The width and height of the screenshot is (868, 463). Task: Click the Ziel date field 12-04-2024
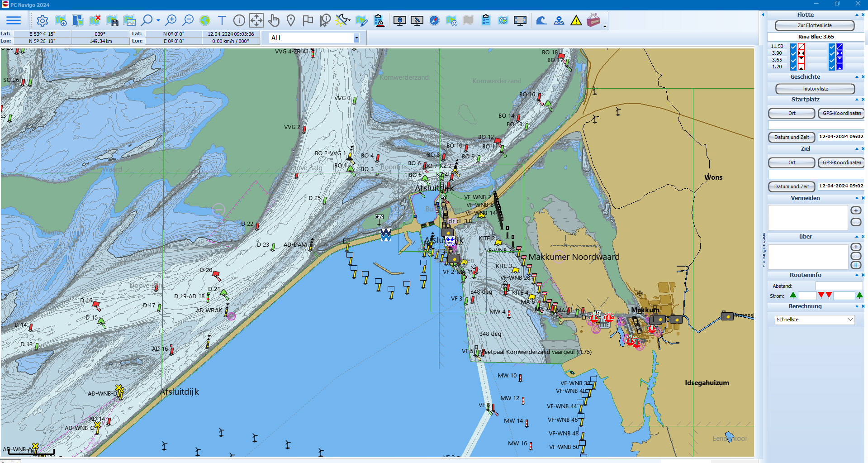pos(841,186)
